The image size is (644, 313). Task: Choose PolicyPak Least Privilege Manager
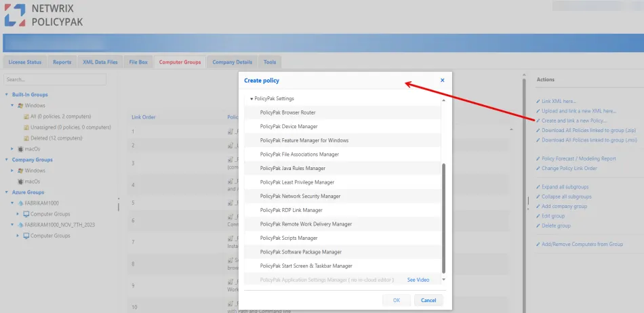click(x=297, y=182)
